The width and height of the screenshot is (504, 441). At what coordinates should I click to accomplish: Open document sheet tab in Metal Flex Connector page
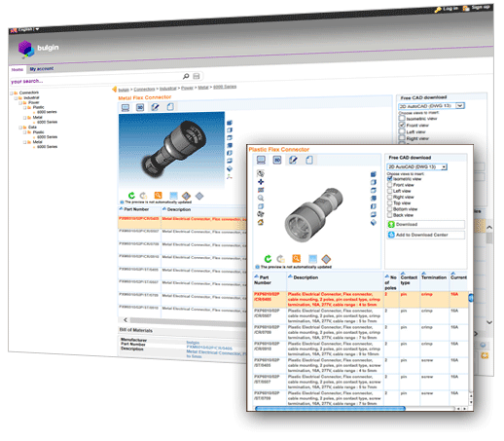coord(170,106)
